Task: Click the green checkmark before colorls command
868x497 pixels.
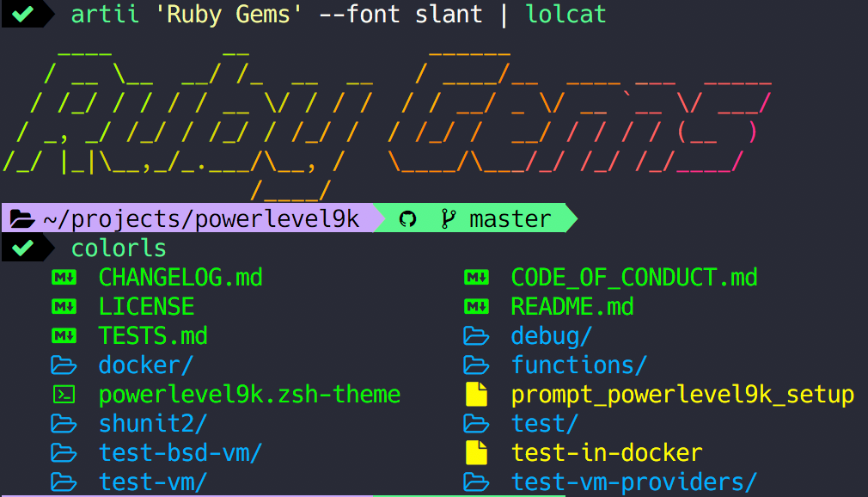Action: point(22,248)
